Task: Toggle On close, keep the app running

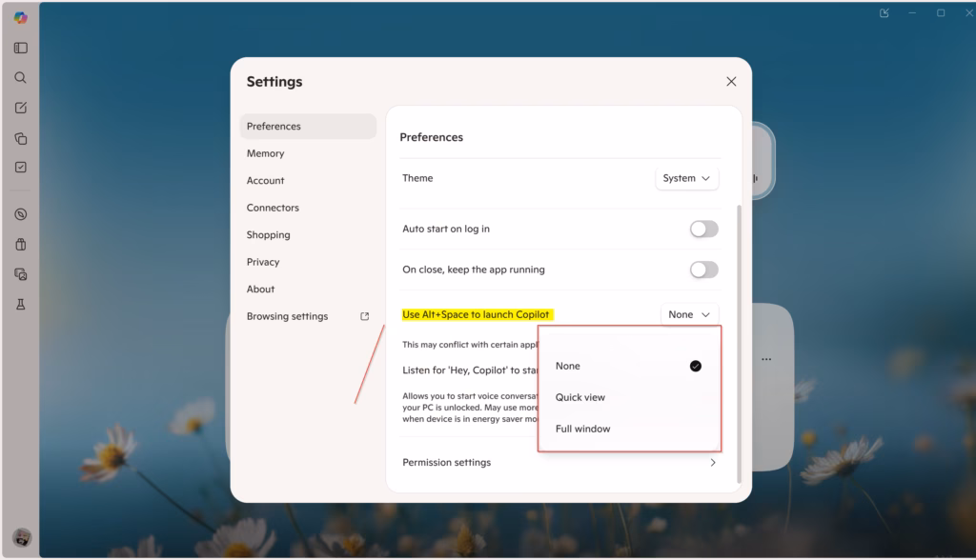Action: [x=703, y=270]
